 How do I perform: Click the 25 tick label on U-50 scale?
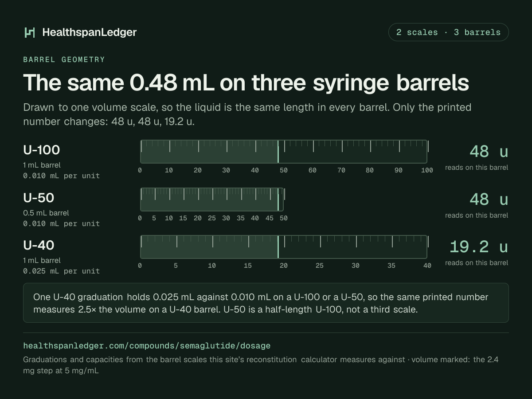pos(212,218)
